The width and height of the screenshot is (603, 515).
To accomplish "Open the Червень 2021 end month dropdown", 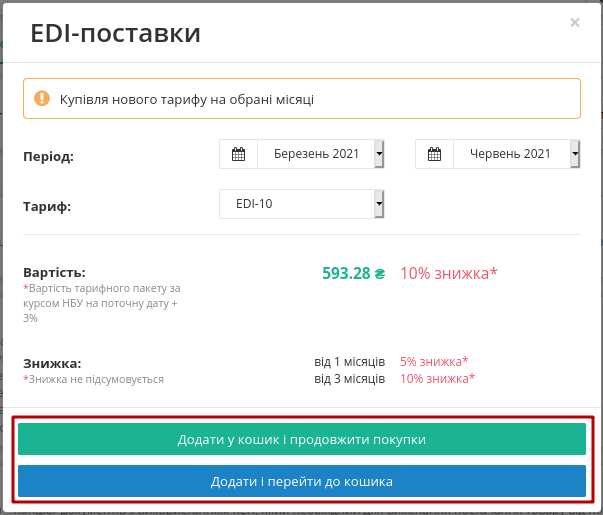I will [516, 154].
